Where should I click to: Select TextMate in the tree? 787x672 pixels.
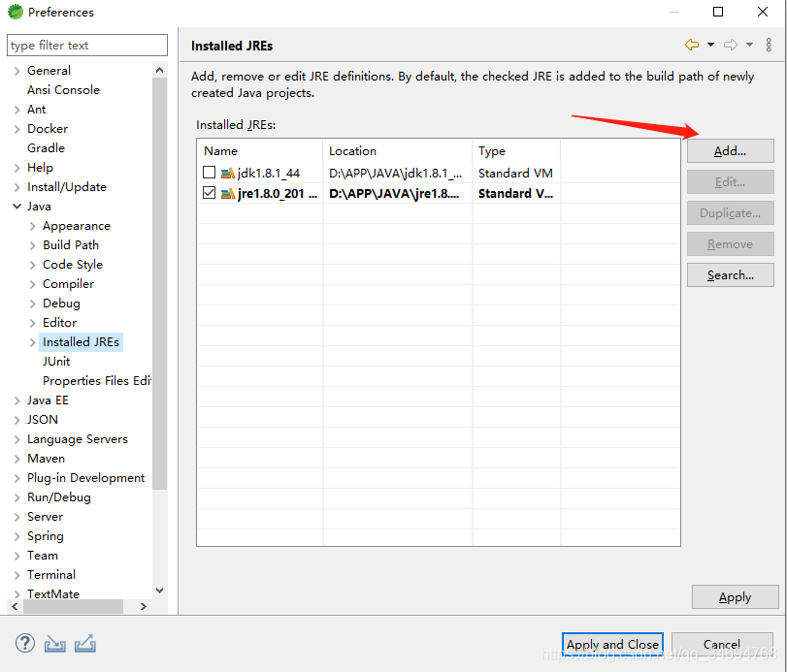click(53, 593)
